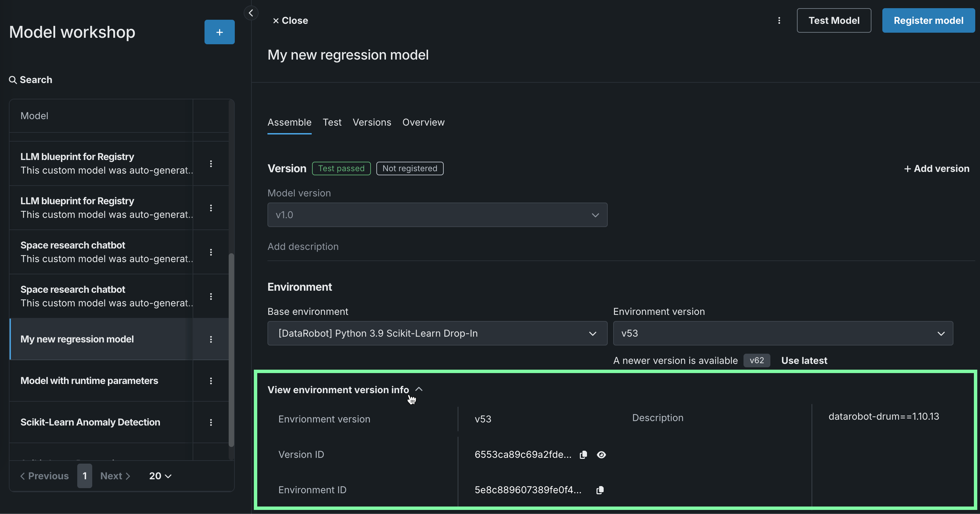Viewport: 980px width, 514px height.
Task: Open the Environment version v53 dropdown
Action: [x=783, y=333]
